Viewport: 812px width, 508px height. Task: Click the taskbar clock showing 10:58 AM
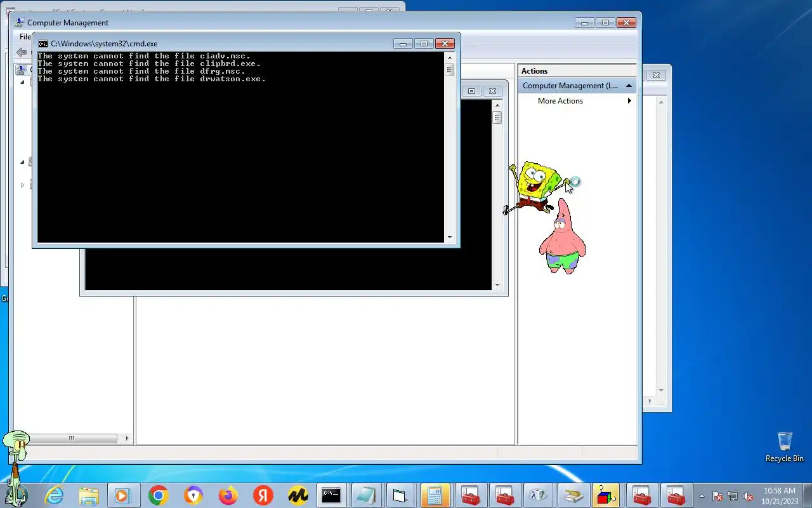tap(780, 496)
